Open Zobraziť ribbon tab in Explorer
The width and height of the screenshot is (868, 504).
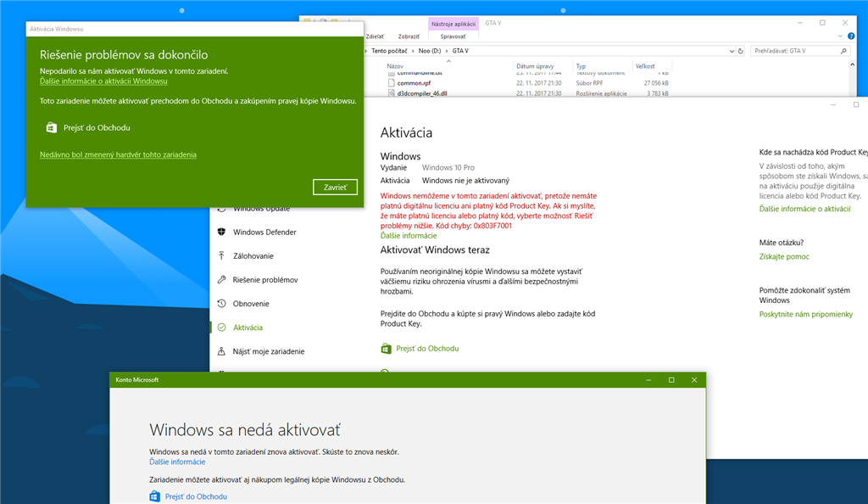(x=409, y=36)
